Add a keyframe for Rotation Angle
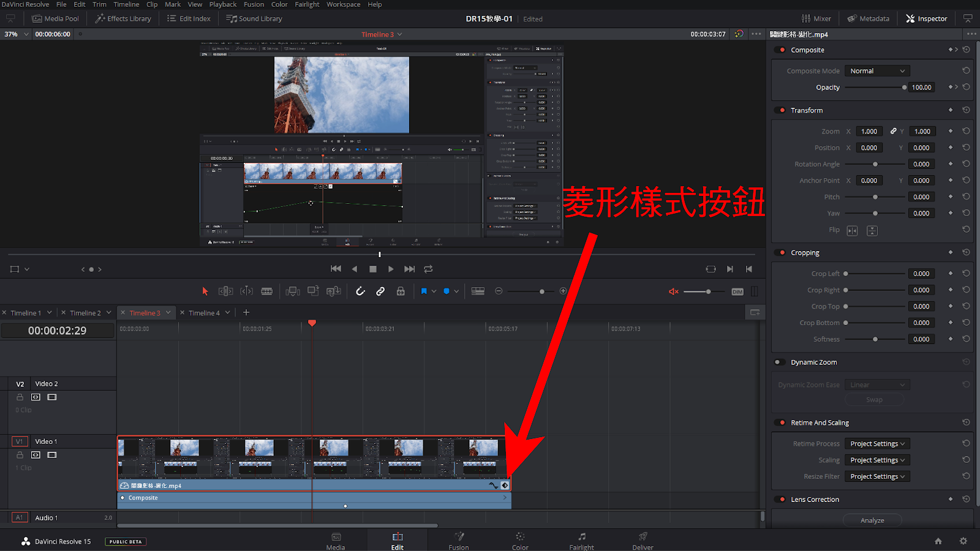This screenshot has width=980, height=551. tap(951, 164)
